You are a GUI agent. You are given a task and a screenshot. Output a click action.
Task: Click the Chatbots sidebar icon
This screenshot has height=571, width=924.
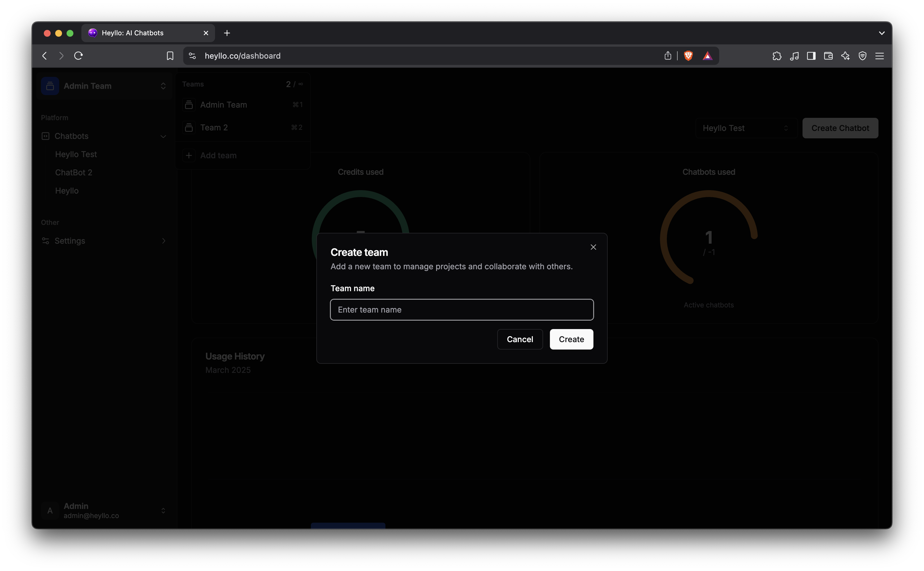pyautogui.click(x=45, y=136)
